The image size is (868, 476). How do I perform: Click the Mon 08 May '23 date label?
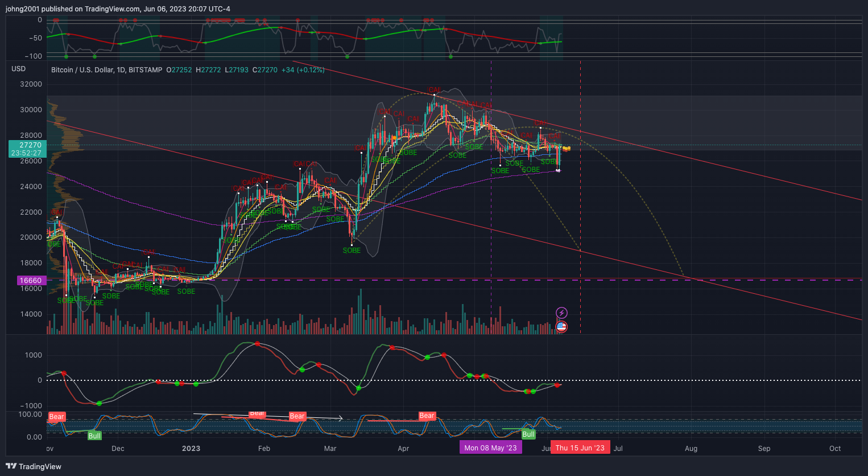tap(490, 448)
